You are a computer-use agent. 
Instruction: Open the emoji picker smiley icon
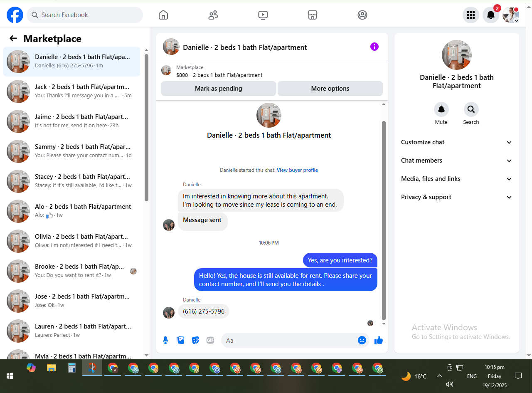click(x=362, y=340)
